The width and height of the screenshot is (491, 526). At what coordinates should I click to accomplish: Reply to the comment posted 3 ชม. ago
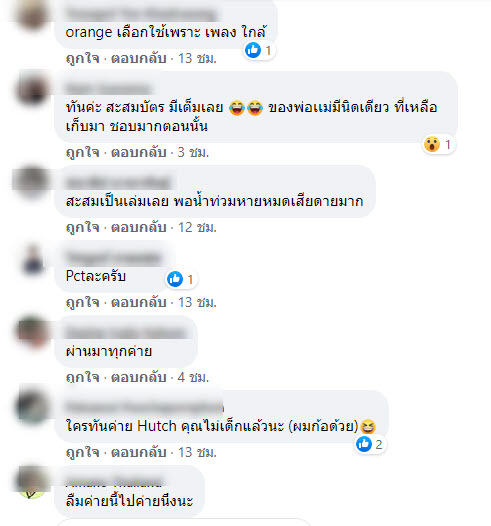pos(139,152)
